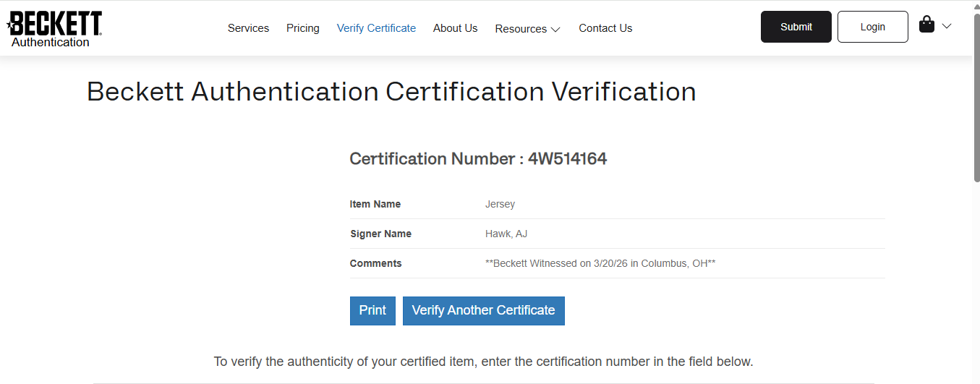The image size is (980, 384).
Task: Click the Signer Name label
Action: pyautogui.click(x=380, y=234)
